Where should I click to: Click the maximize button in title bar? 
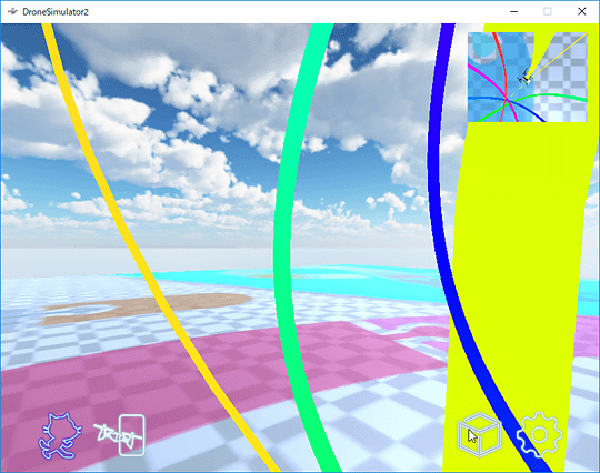(548, 12)
